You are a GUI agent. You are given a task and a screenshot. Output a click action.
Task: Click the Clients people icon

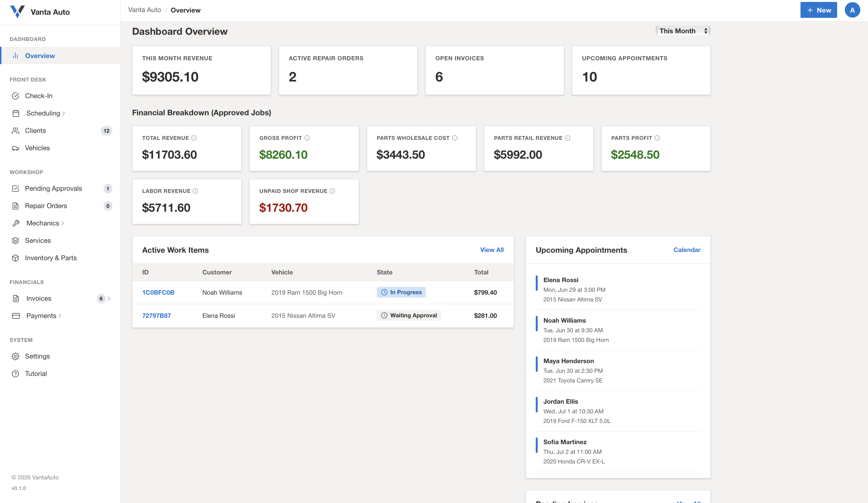(x=15, y=131)
